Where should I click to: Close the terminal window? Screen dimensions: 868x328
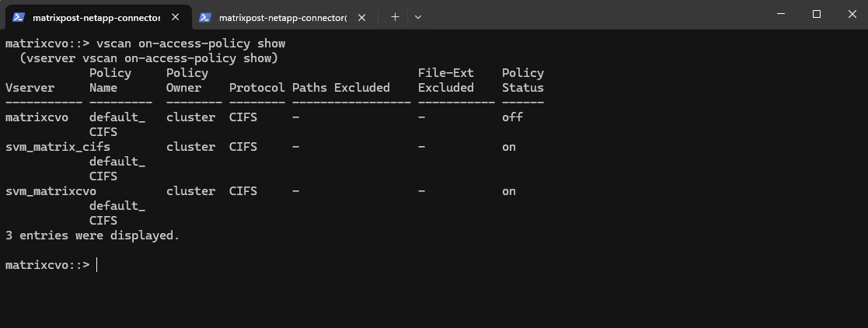point(850,14)
